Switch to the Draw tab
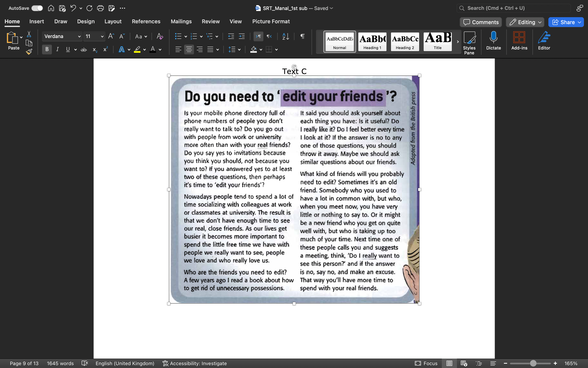 60,21
